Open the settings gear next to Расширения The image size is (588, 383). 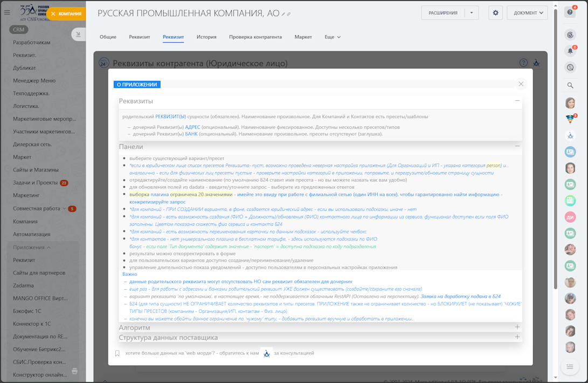495,13
